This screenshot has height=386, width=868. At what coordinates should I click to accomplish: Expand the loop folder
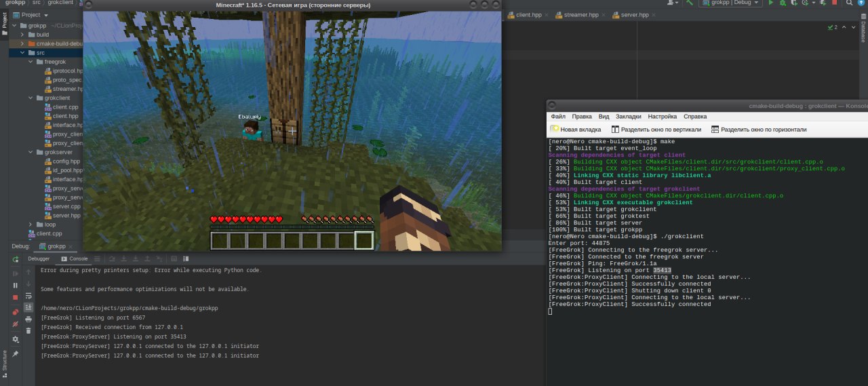31,224
